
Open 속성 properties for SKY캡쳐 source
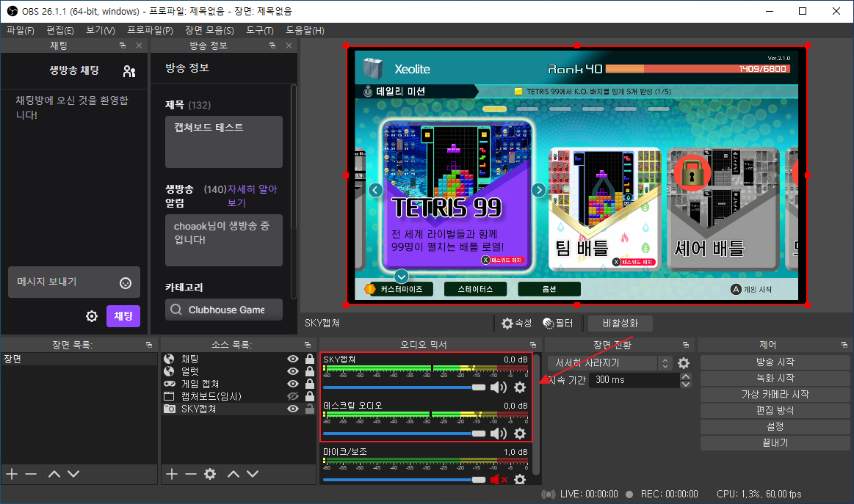tap(516, 324)
